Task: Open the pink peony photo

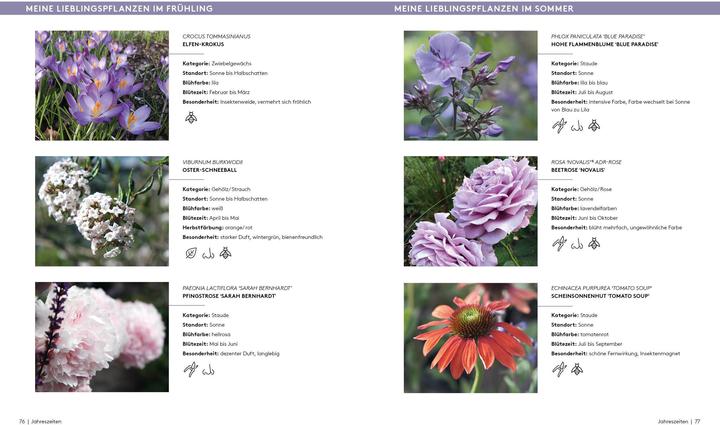Action: click(102, 337)
